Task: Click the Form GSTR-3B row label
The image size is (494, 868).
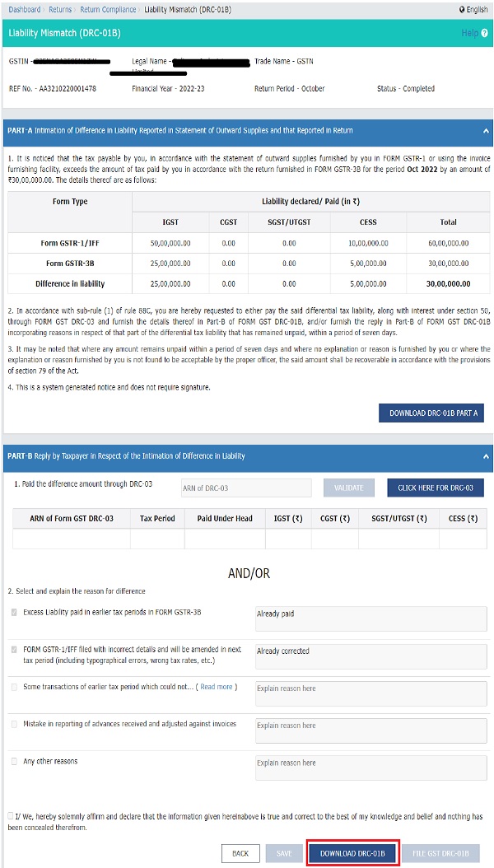Action: point(70,264)
